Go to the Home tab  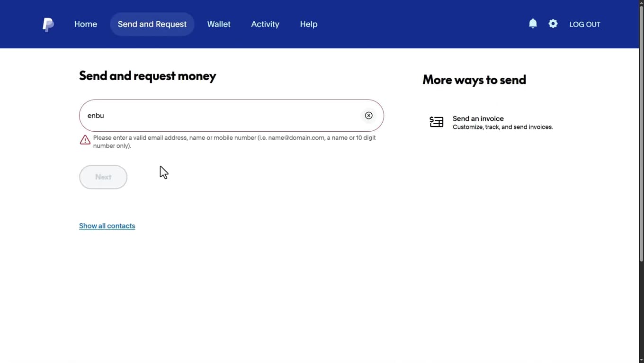tap(86, 24)
